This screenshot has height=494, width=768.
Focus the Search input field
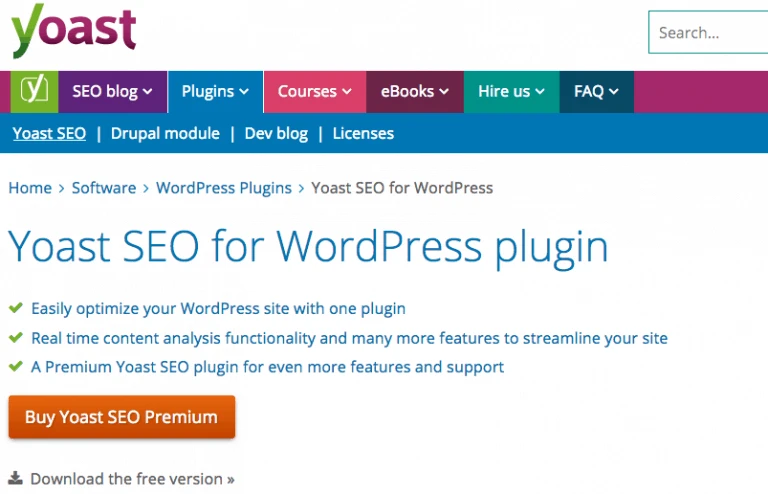point(708,32)
